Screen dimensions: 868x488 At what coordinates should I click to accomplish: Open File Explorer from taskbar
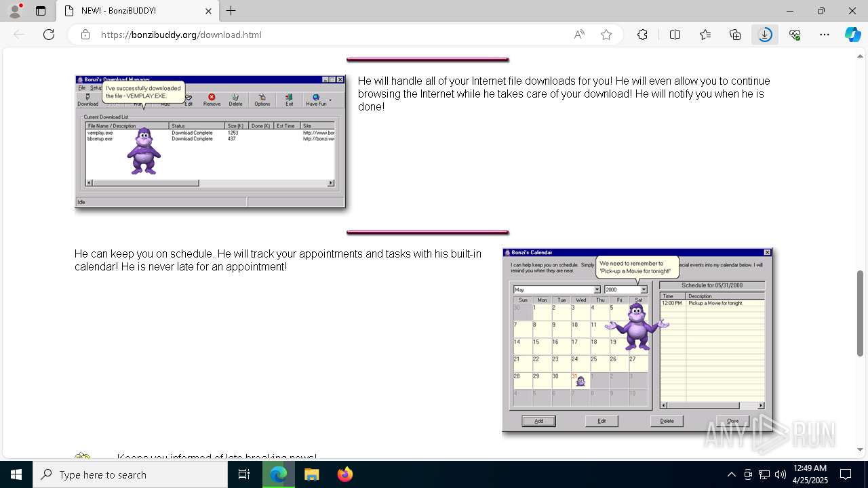[311, 474]
